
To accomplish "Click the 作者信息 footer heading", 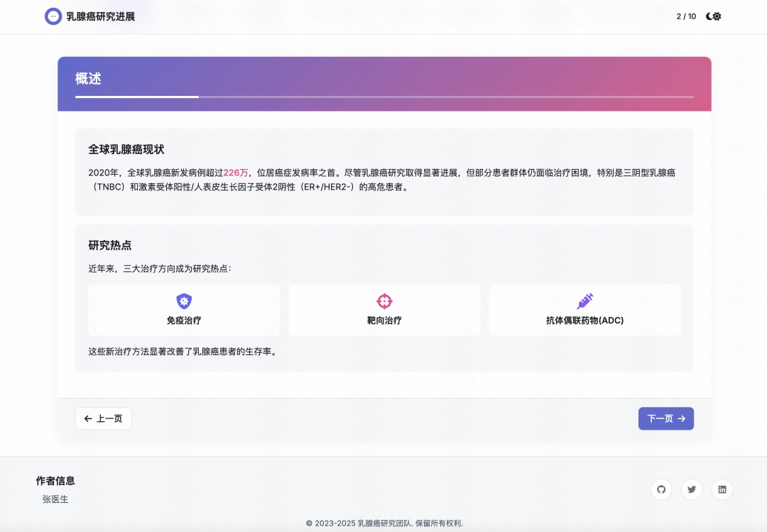I will (x=55, y=481).
